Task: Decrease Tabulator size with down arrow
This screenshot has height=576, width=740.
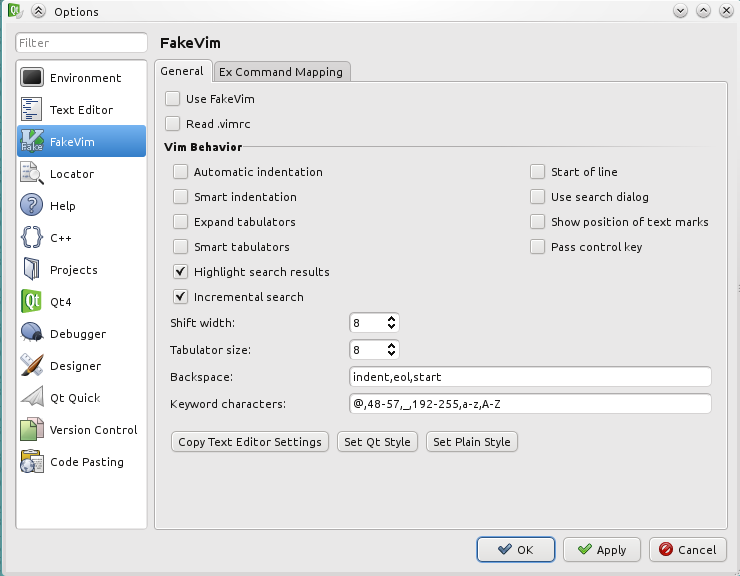Action: [391, 353]
